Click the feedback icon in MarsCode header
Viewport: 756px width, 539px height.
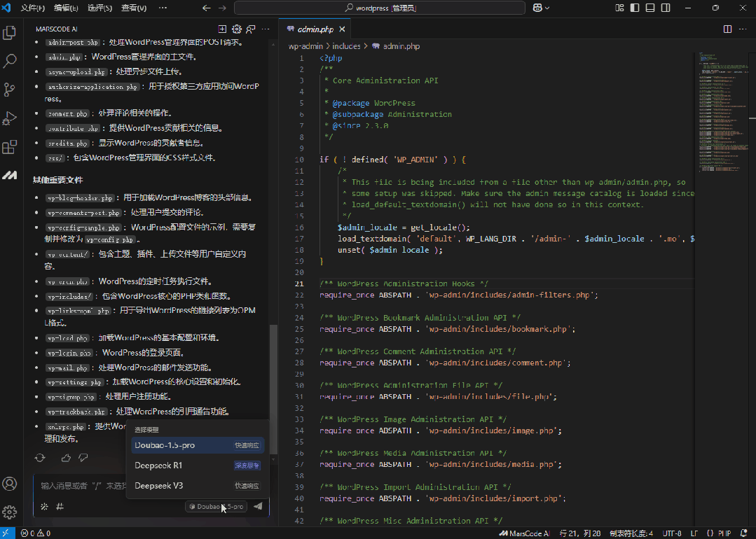(x=251, y=29)
